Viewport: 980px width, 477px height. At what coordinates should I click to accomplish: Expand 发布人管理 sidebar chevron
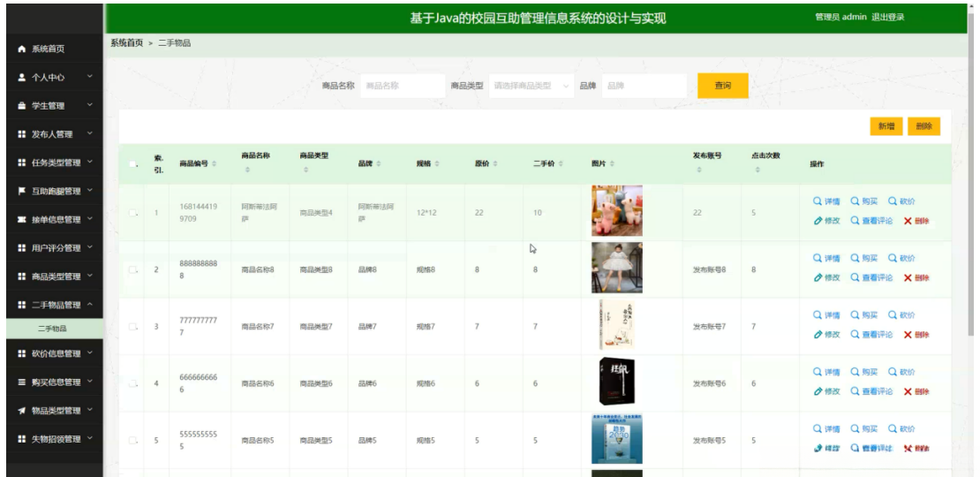[x=89, y=133]
